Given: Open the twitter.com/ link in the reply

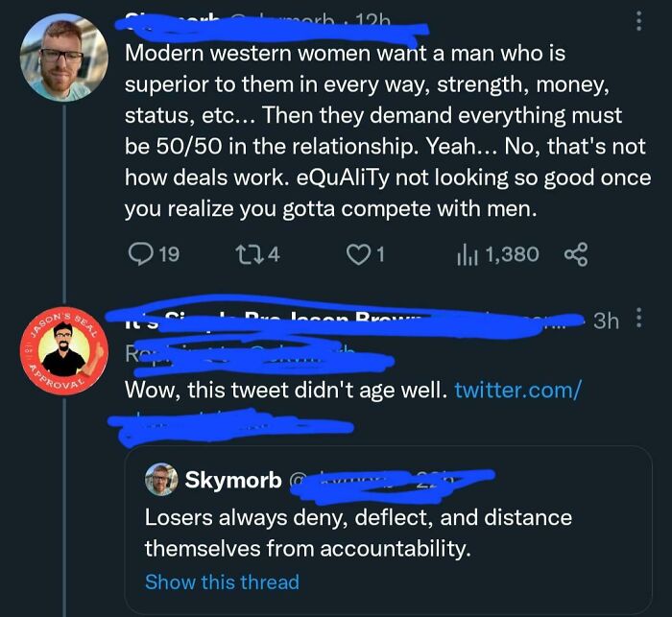Looking at the screenshot, I should [517, 391].
